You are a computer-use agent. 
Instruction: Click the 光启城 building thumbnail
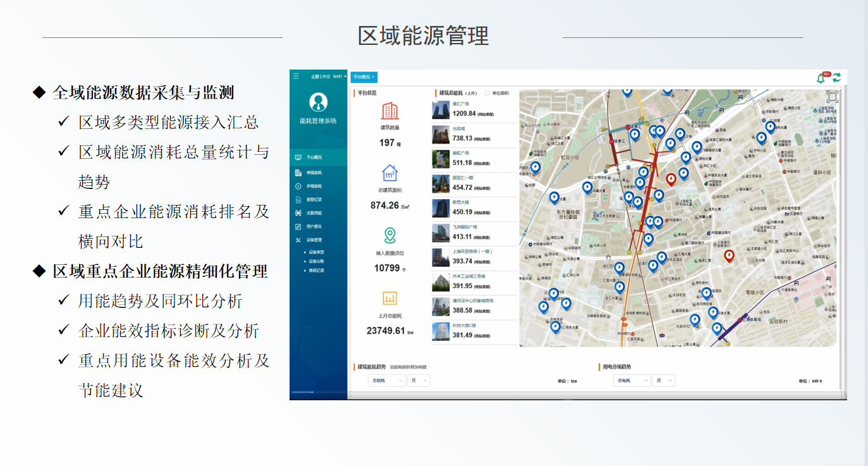click(441, 135)
